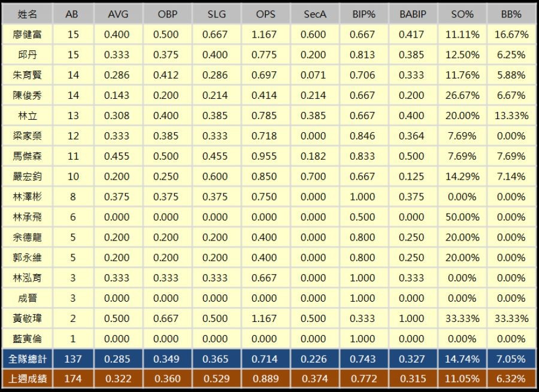Click the BABIP column header

pyautogui.click(x=413, y=14)
